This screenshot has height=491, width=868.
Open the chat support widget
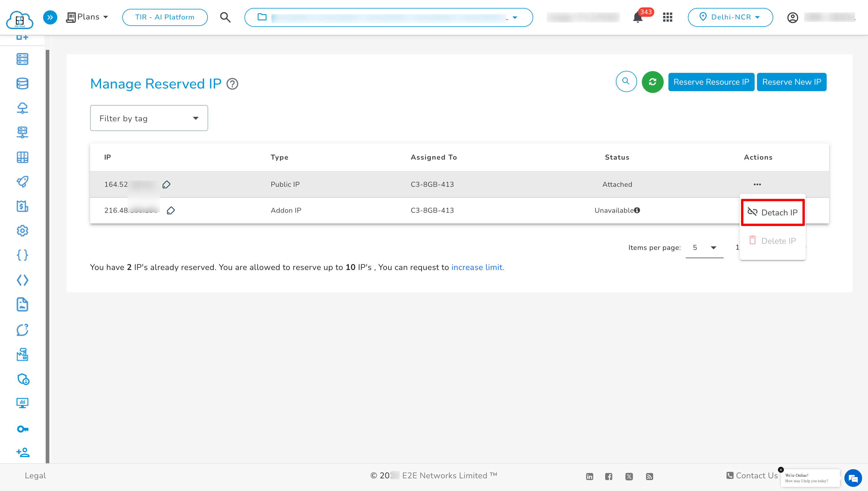coord(853,478)
